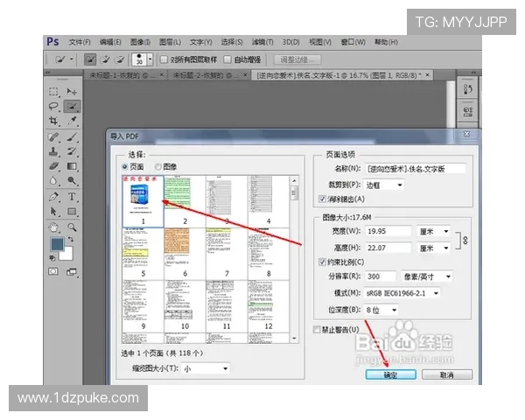Toggle the 约束比例 checkbox
Viewport: 525px width, 420px height.
[323, 262]
